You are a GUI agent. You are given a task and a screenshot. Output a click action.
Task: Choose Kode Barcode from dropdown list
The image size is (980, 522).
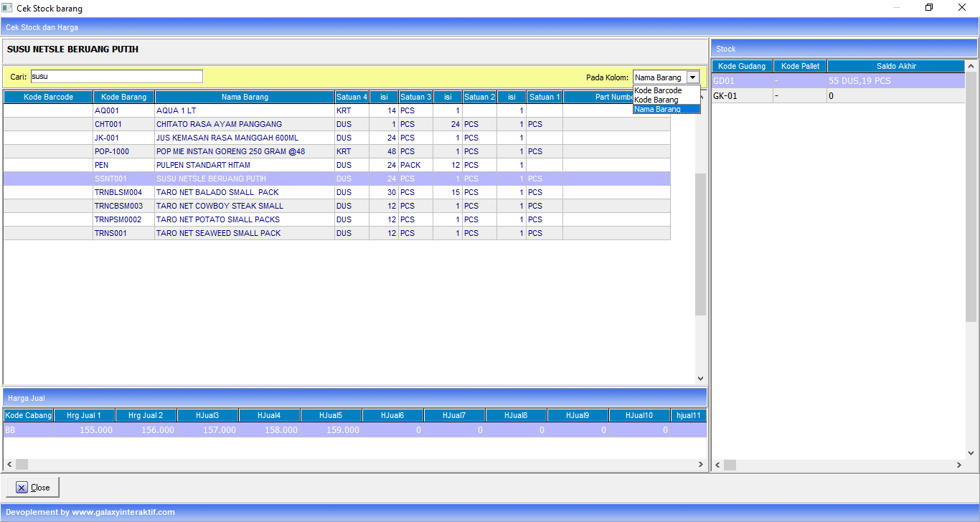click(658, 91)
